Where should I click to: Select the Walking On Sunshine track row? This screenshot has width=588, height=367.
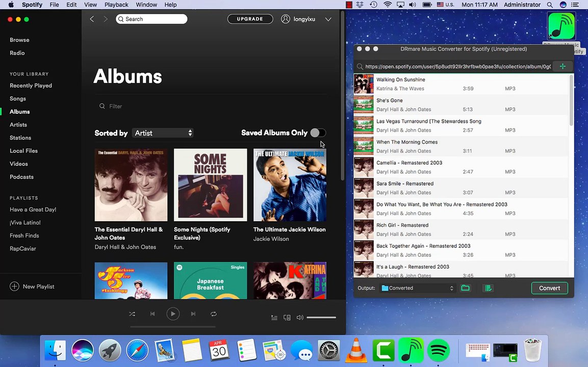(x=461, y=84)
